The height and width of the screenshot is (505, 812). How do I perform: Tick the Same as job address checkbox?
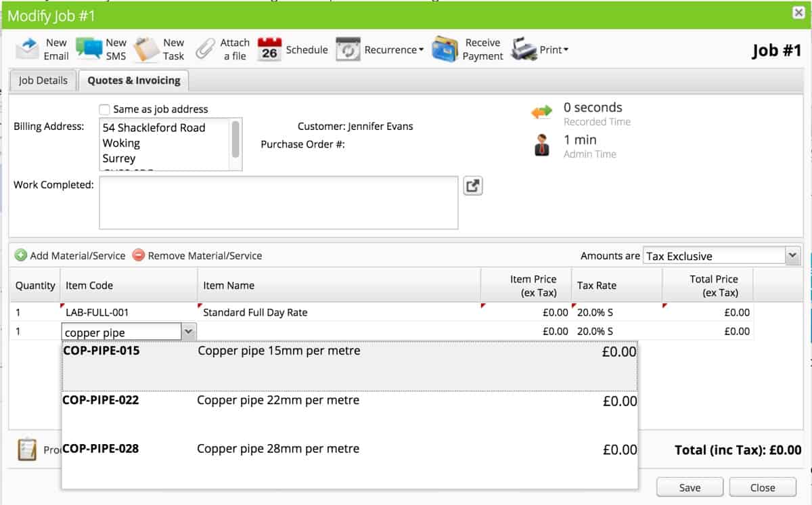coord(104,109)
